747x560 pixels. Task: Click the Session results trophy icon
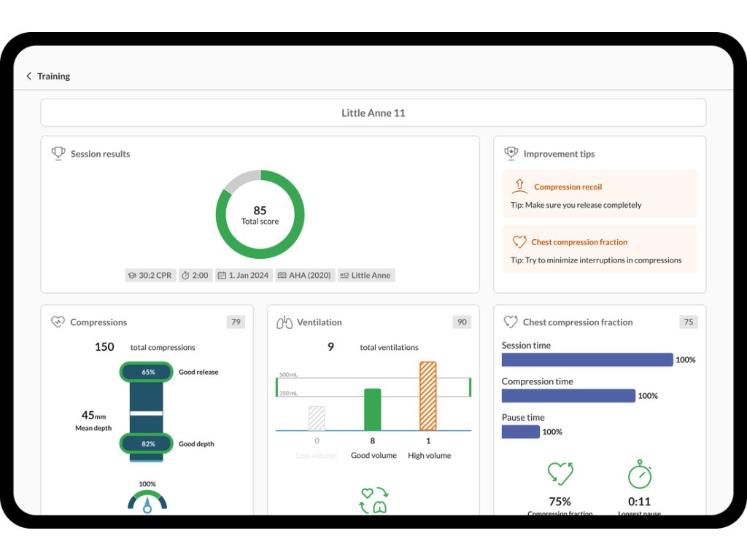[58, 153]
